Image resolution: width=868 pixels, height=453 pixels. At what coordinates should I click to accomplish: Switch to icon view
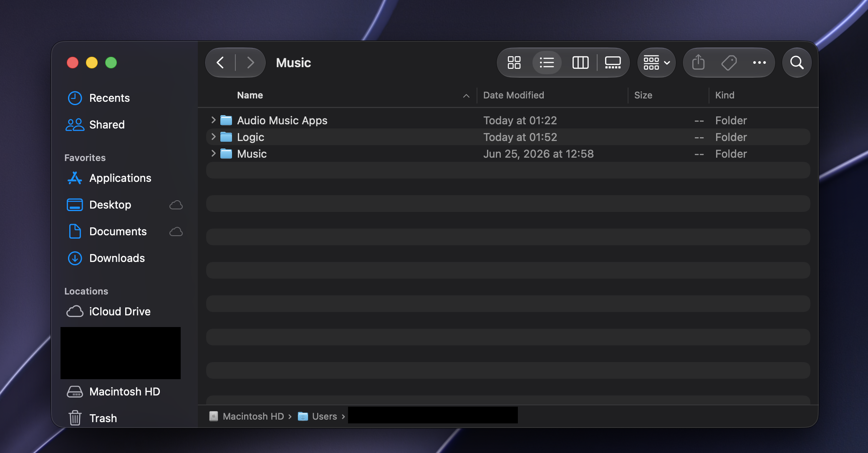coord(514,63)
